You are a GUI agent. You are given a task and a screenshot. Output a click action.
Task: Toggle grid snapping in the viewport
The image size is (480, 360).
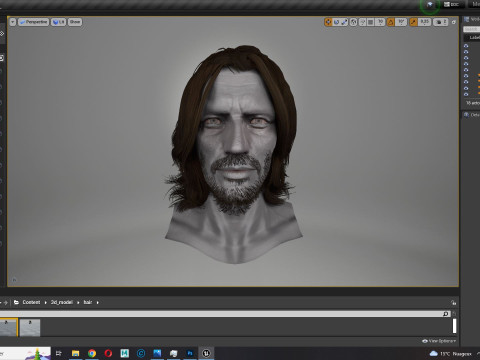(x=370, y=22)
